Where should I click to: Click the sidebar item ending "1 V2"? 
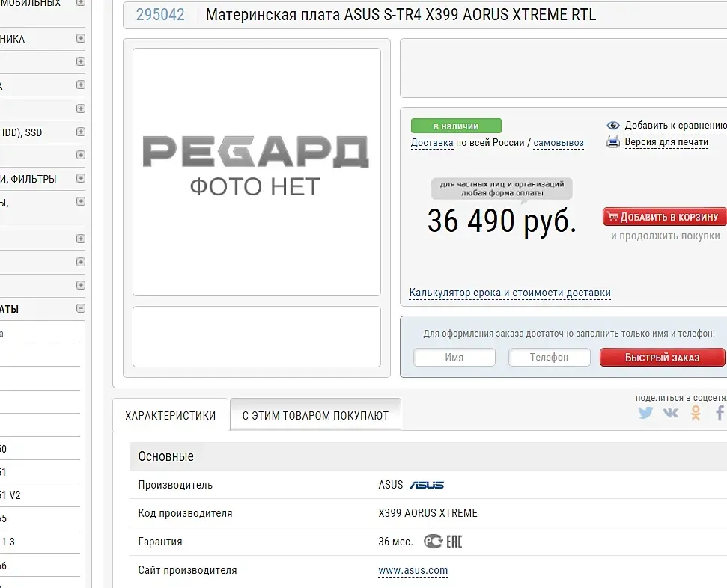coord(10,495)
